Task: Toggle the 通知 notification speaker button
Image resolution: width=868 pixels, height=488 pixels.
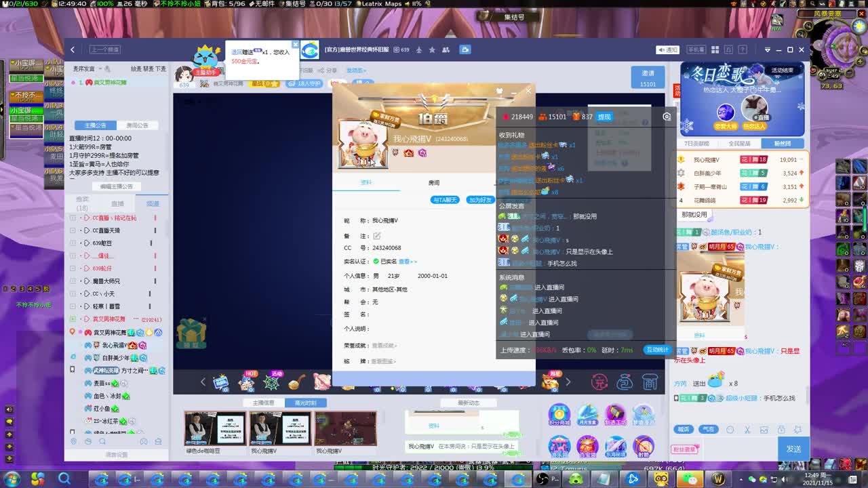Action: (668, 49)
